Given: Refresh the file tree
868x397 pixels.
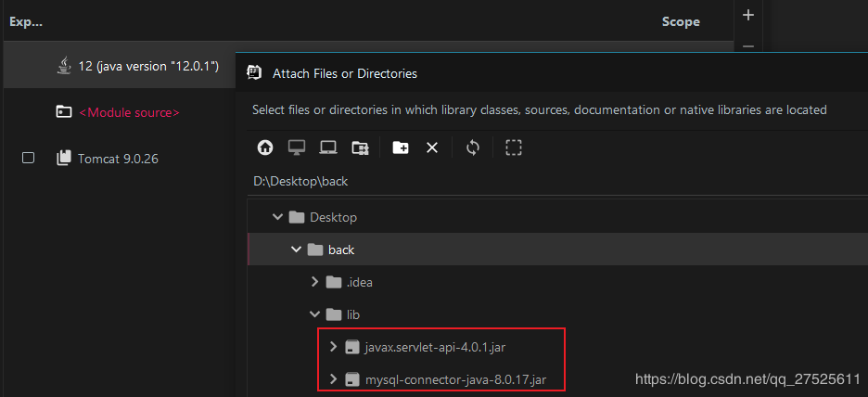Looking at the screenshot, I should point(473,147).
